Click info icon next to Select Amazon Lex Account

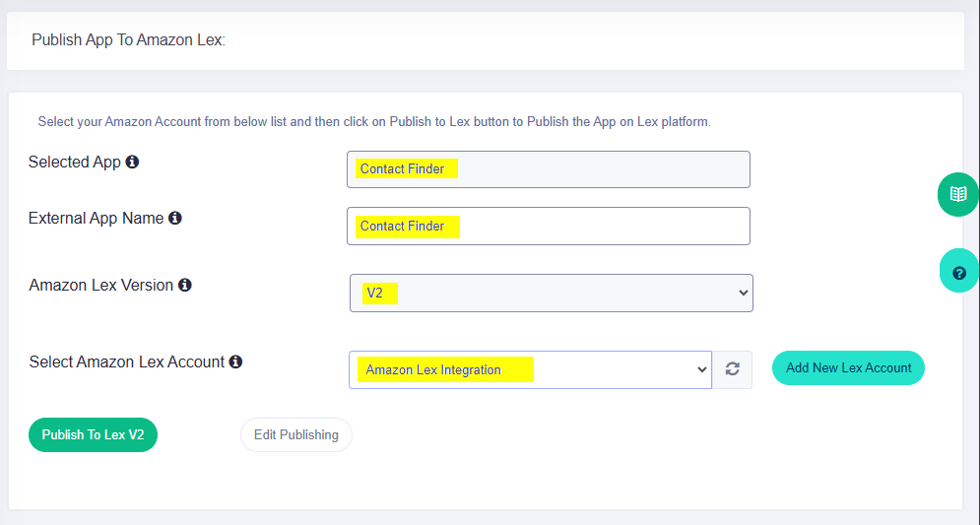point(235,361)
